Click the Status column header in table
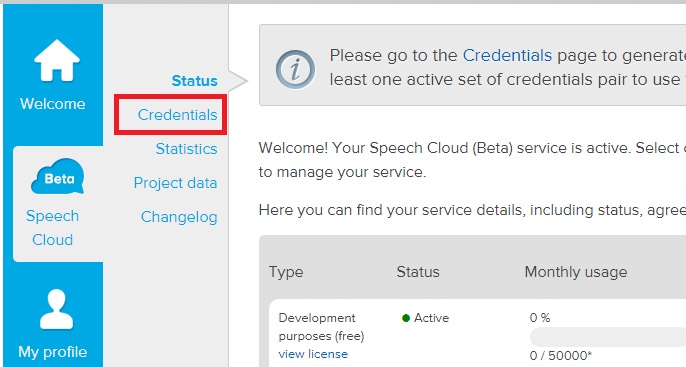This screenshot has width=686, height=367. tap(418, 272)
